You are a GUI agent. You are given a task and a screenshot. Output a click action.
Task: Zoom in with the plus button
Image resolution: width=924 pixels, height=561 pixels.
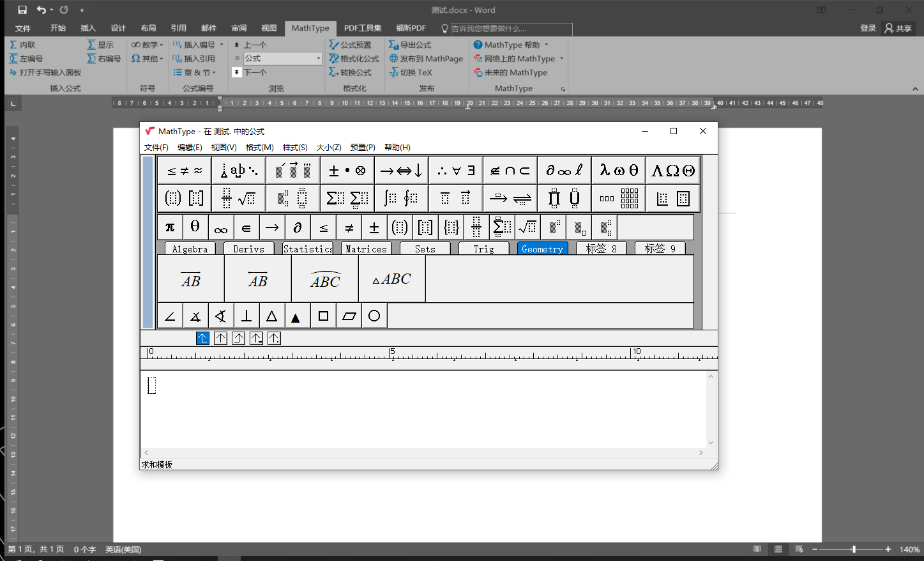(888, 549)
